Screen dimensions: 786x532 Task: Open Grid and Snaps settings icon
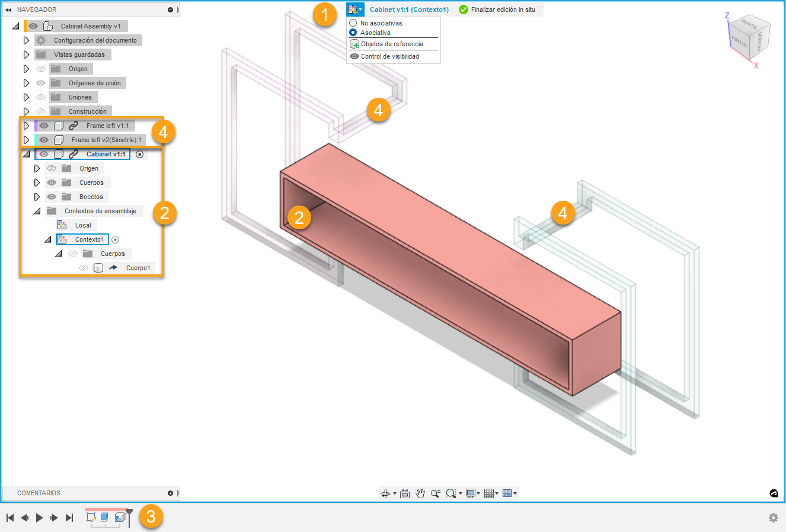[489, 493]
